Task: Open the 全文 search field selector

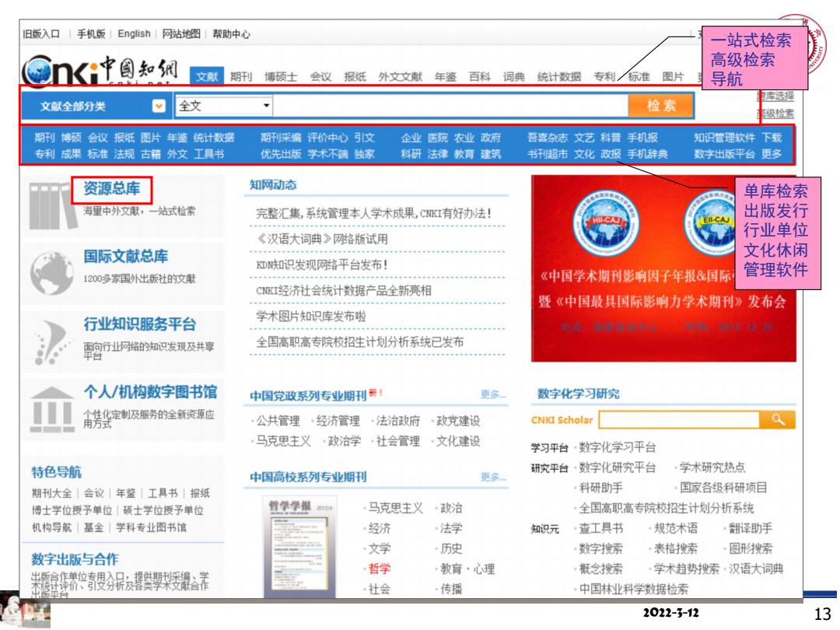Action: tap(225, 106)
